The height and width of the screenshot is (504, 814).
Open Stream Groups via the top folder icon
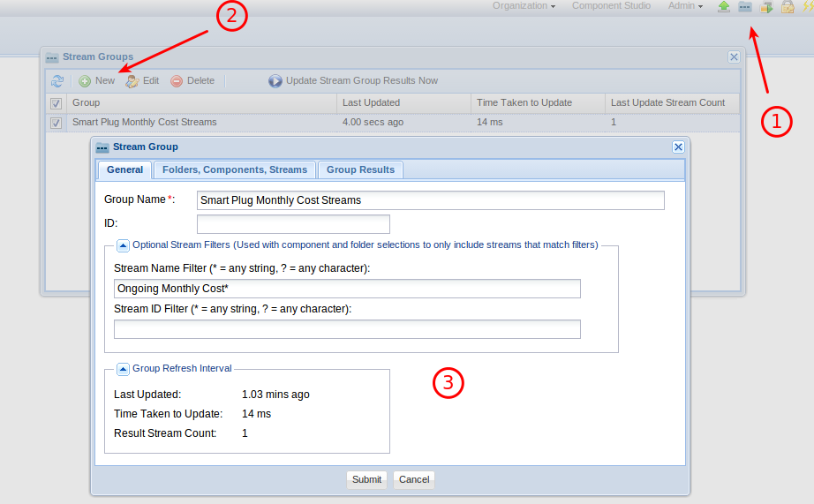745,7
